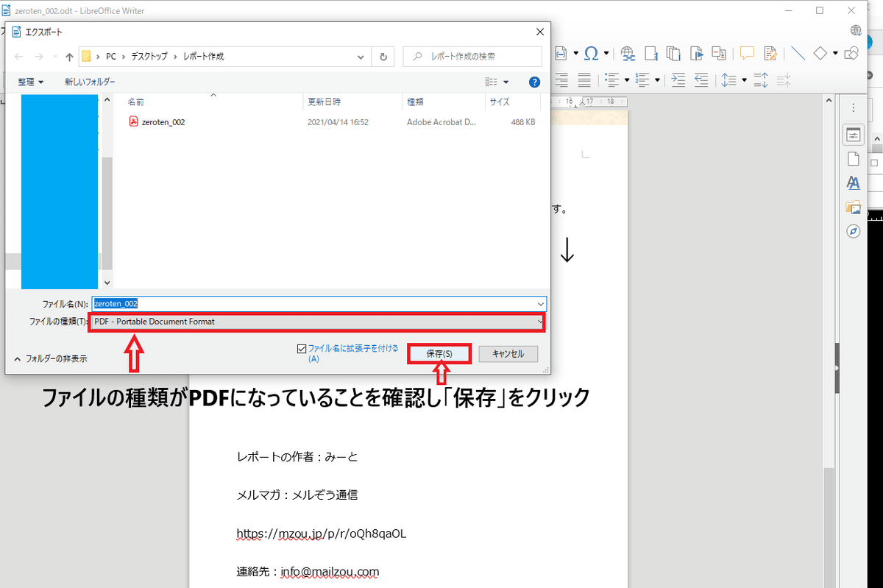Click navigation pane scrollbar down arrow

(107, 282)
